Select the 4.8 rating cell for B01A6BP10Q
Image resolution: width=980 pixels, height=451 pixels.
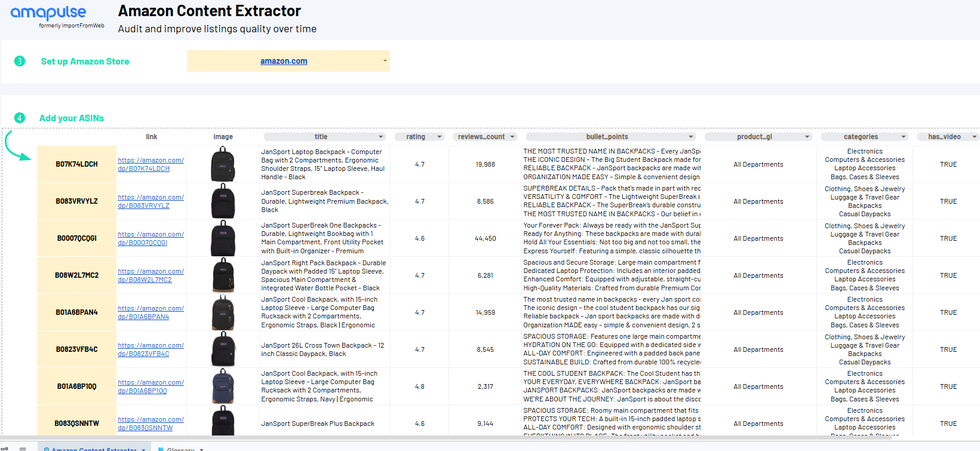click(420, 386)
